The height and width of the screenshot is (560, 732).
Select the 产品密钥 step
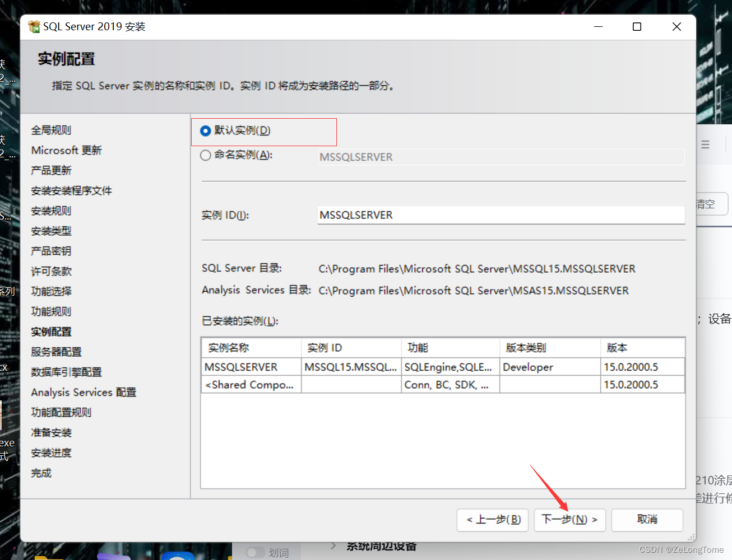point(51,251)
